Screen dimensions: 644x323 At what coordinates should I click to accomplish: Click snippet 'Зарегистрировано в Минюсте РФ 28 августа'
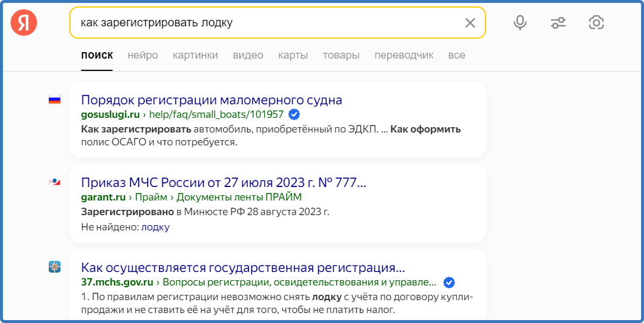(205, 212)
